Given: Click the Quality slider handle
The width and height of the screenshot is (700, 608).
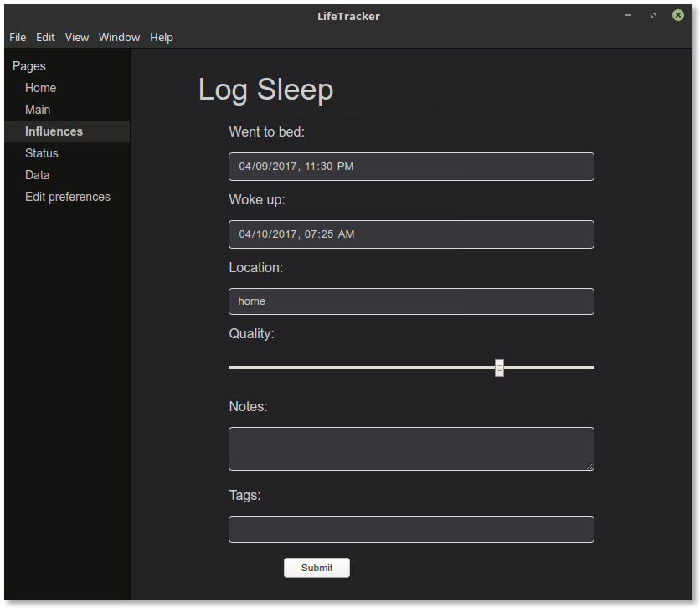Looking at the screenshot, I should tap(499, 368).
